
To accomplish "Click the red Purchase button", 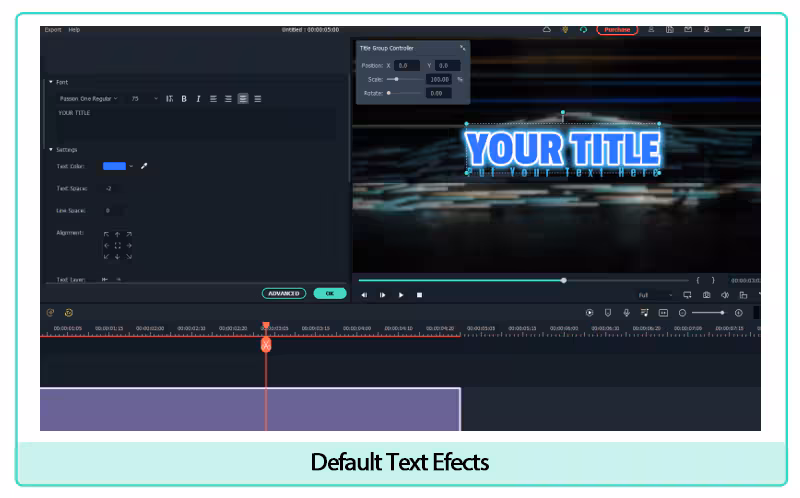I will [x=617, y=30].
